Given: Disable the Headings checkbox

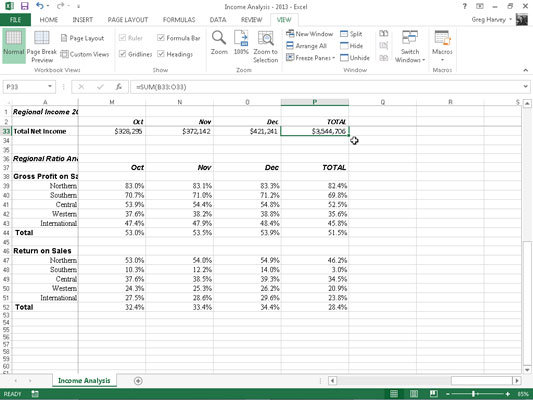Looking at the screenshot, I should (161, 54).
